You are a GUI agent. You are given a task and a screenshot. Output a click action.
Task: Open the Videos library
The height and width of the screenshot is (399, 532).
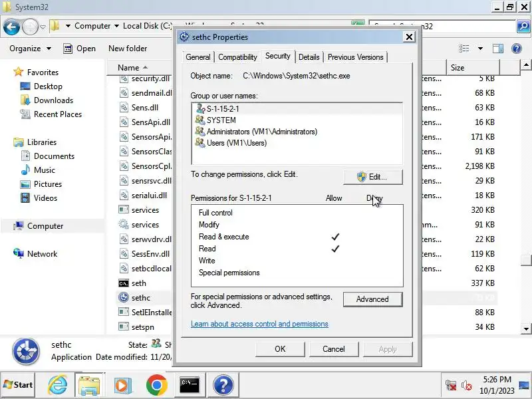[45, 198]
